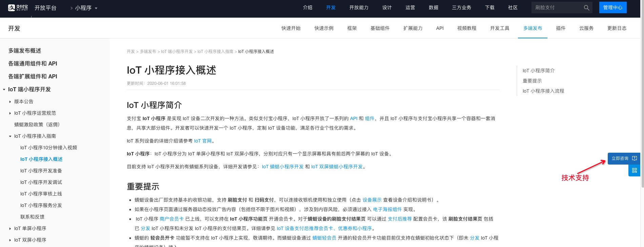Open 三方业务 in top navigation
Screen dimensions: 644x247
462,7
